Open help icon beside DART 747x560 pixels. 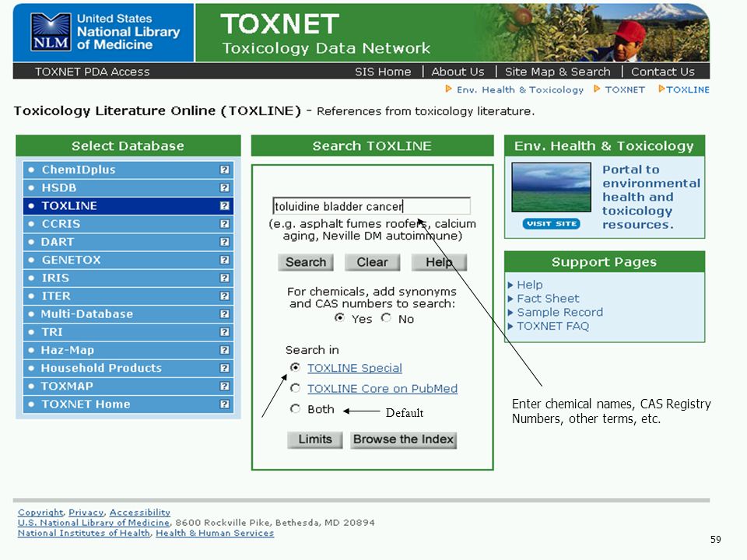tap(224, 242)
